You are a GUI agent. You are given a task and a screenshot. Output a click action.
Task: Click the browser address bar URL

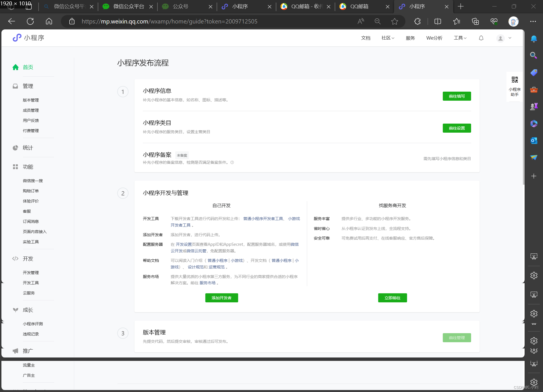(x=169, y=21)
